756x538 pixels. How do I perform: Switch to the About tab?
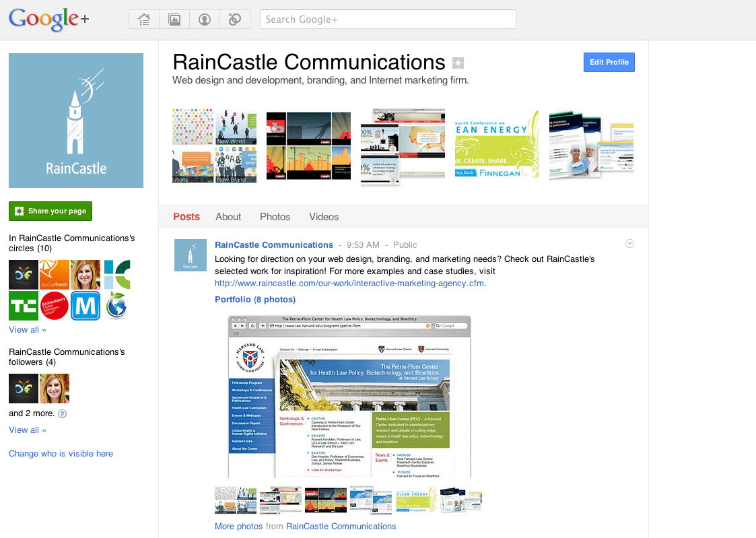point(228,217)
